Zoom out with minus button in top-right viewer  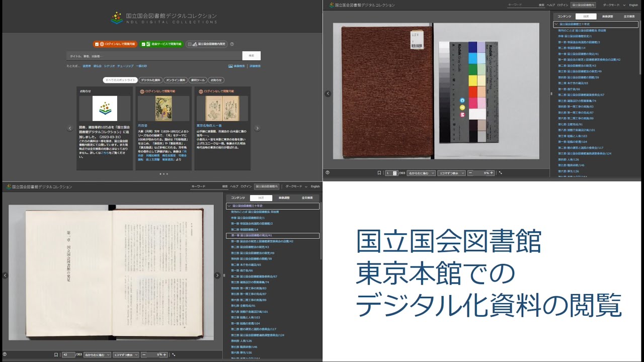pyautogui.click(x=470, y=172)
